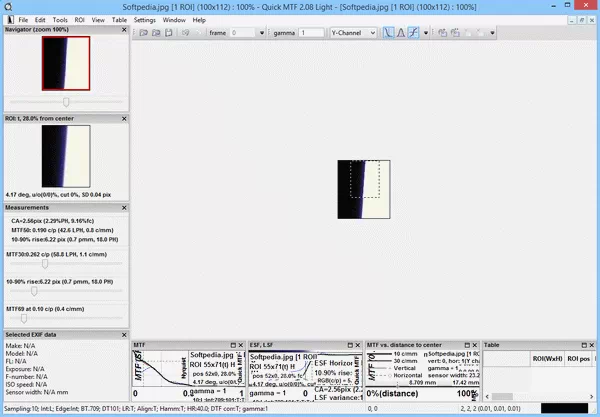The image size is (600, 417).
Task: Close the MTF chart panel
Action: [x=241, y=345]
